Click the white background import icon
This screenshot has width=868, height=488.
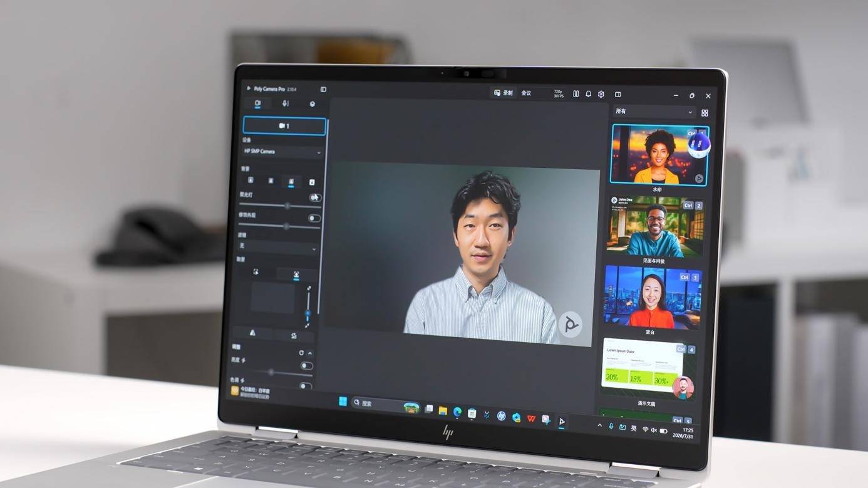(x=312, y=182)
